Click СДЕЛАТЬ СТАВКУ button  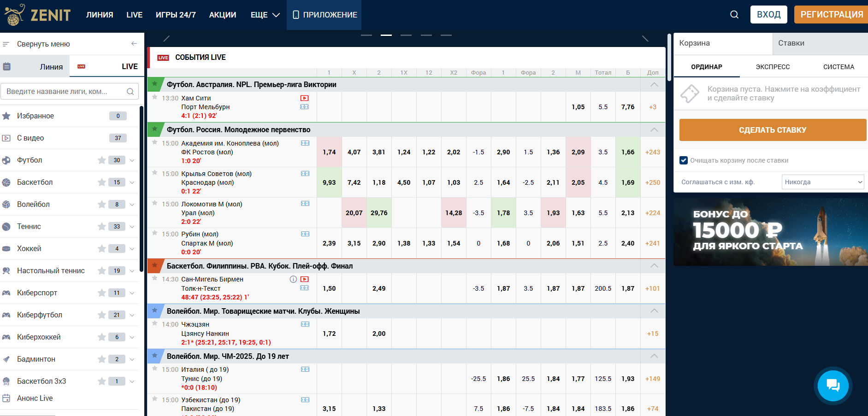tap(773, 130)
